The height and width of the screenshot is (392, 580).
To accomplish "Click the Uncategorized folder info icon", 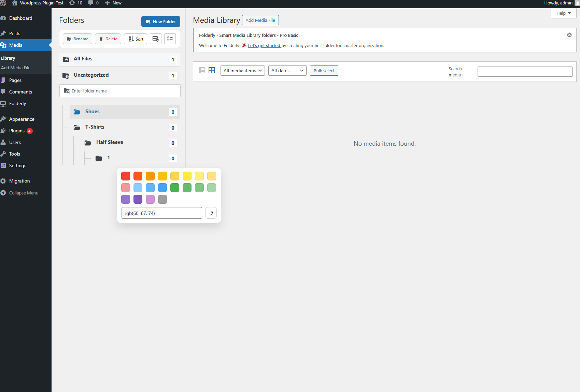I will click(66, 76).
